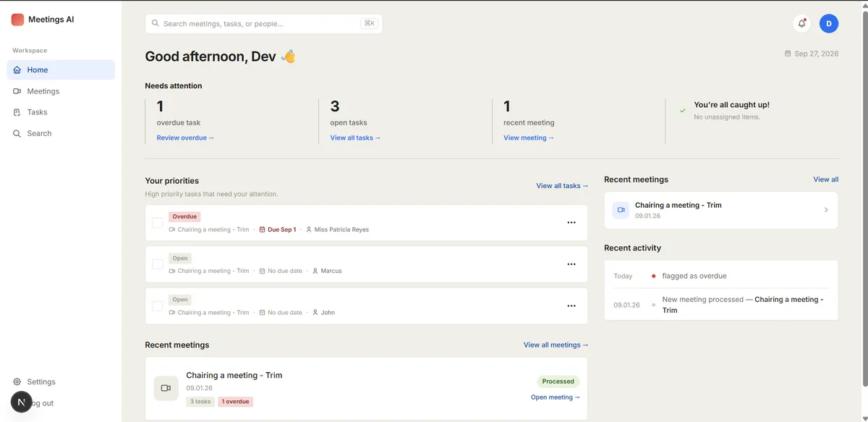Click the New meeting processed activity entry
This screenshot has height=422, width=868.
tap(721, 305)
